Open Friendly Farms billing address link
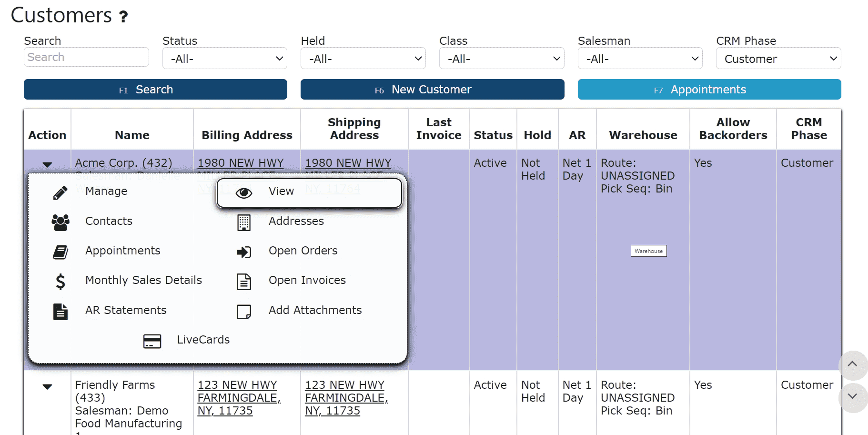The image size is (868, 435). click(239, 397)
